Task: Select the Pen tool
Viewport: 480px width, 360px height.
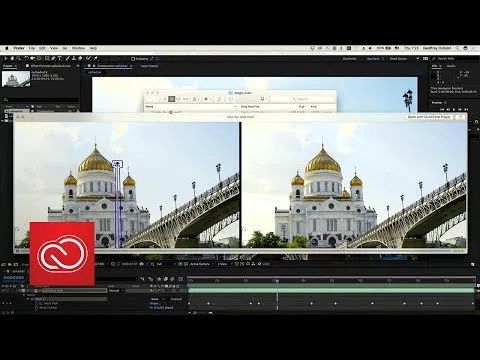Action: (x=53, y=58)
